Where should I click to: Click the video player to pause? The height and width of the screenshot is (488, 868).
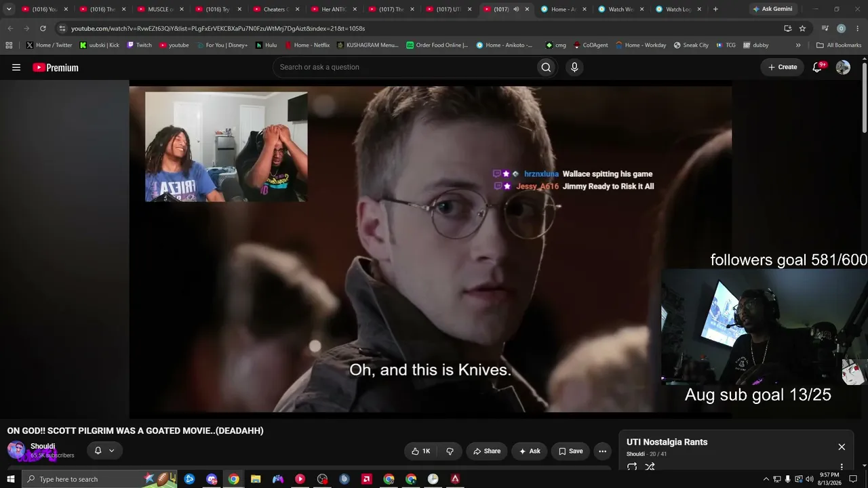pos(430,249)
